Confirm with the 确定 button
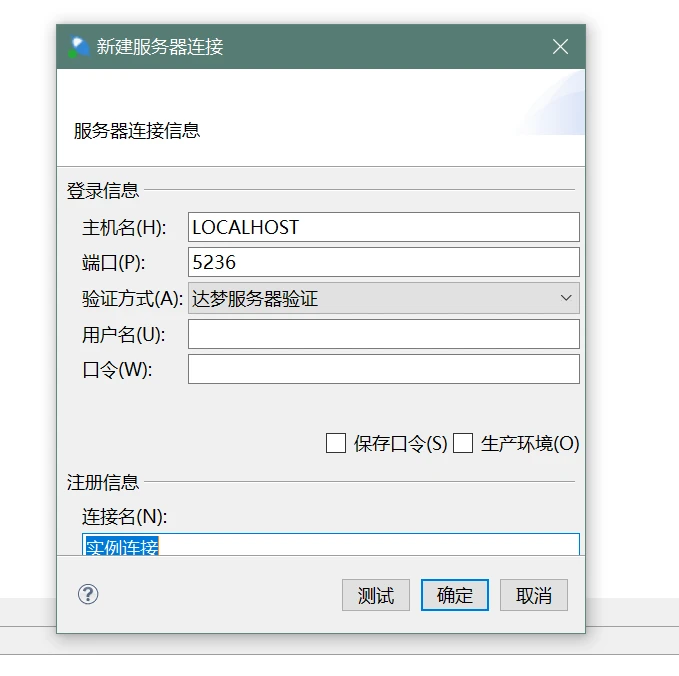This screenshot has width=679, height=676. point(454,596)
